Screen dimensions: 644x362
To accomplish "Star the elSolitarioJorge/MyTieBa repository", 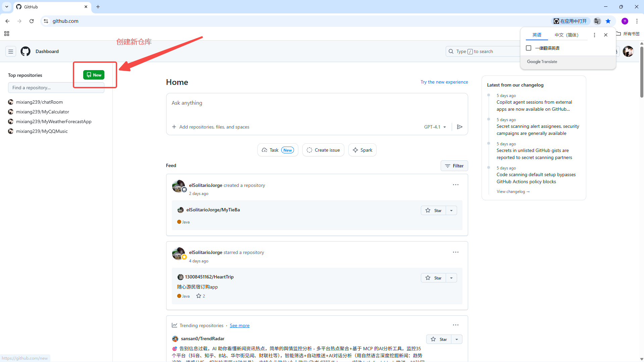I will pyautogui.click(x=433, y=210).
